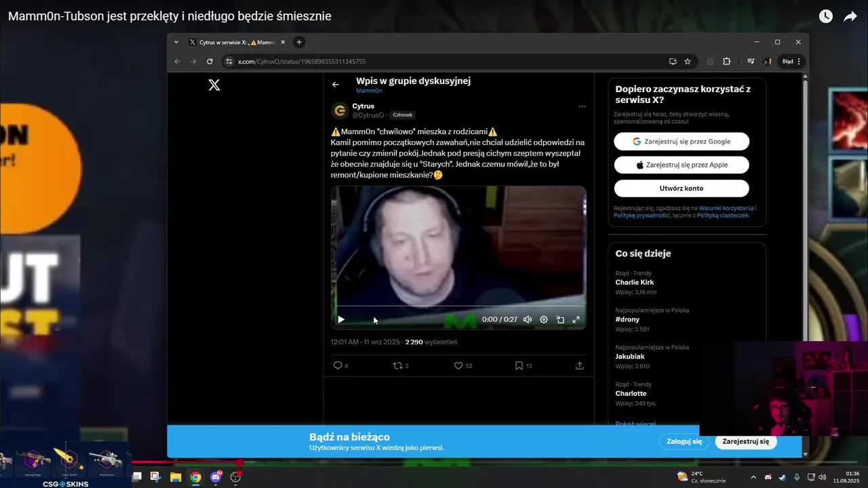Screen dimensions: 868x488
Task: Go back with browser back arrow
Action: click(178, 61)
